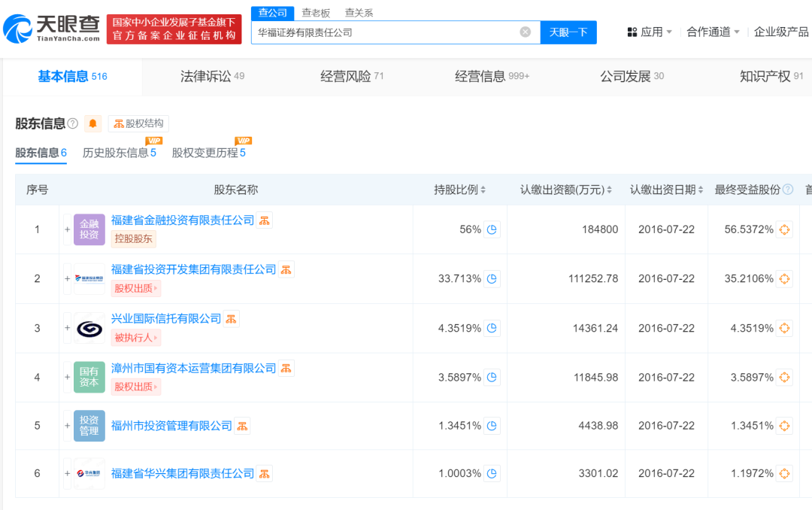Click 金融投资 logo thumbnail in row 1
Image resolution: width=812 pixels, height=510 pixels.
(x=89, y=229)
